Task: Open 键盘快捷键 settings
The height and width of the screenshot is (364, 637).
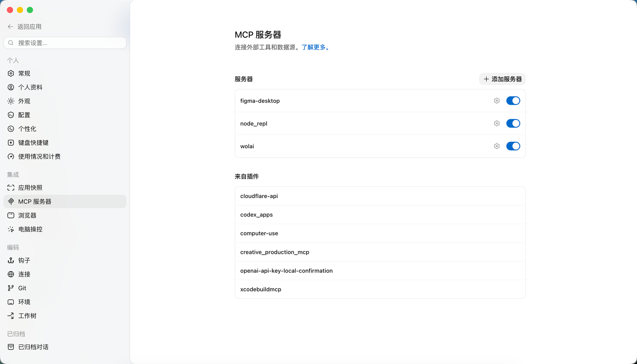Action: coord(65,143)
